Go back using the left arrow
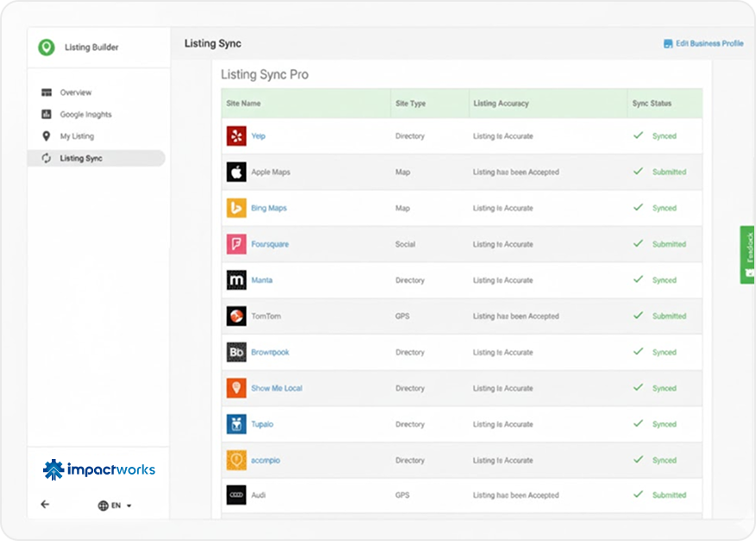 pyautogui.click(x=45, y=505)
